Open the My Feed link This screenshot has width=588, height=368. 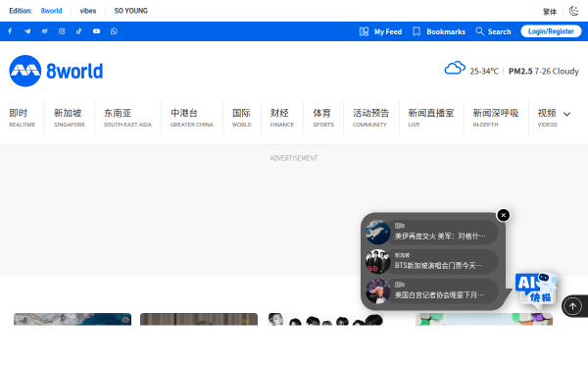(388, 32)
